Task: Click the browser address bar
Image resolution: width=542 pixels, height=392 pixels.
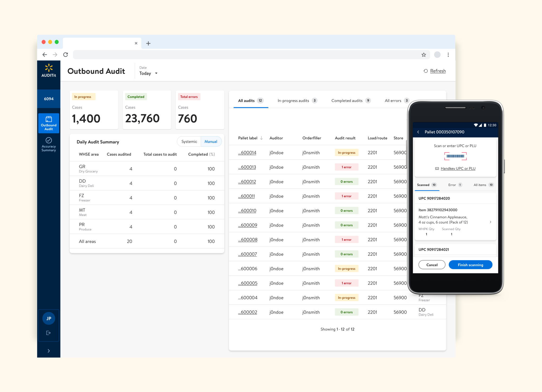Action: click(246, 55)
